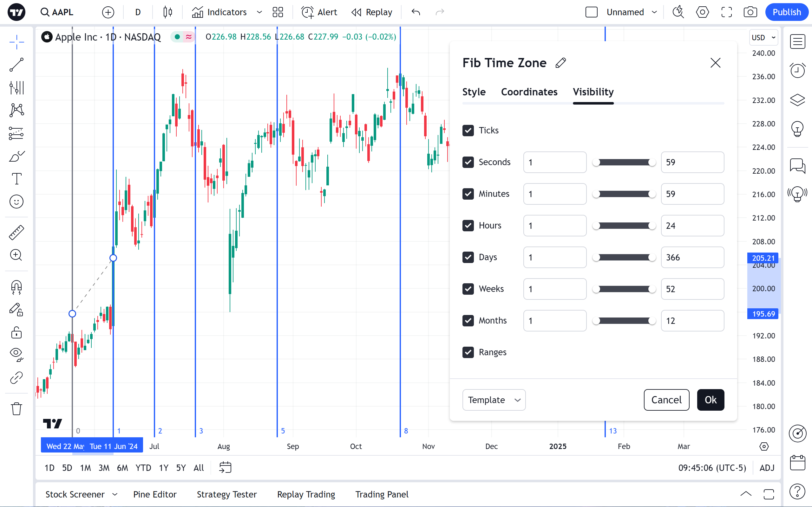This screenshot has width=812, height=507.
Task: Open the emoji icons tool
Action: [x=16, y=202]
